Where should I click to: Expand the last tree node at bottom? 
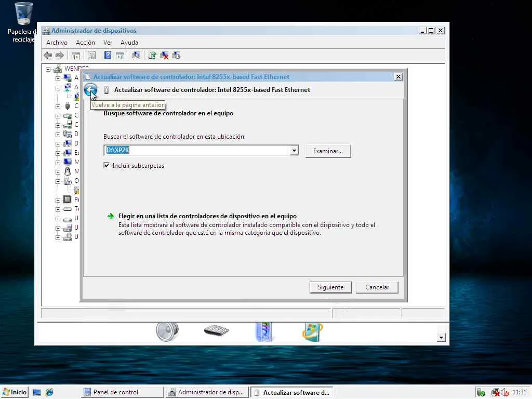coord(58,237)
